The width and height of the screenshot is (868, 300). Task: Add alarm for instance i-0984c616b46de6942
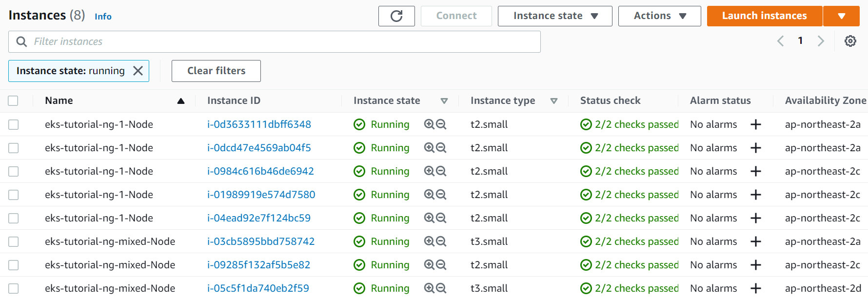756,171
